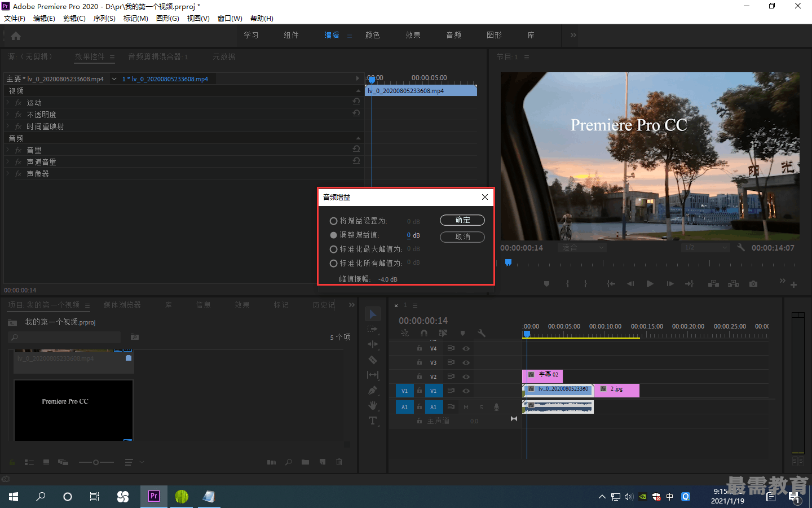The image size is (812, 508).
Task: Reset Opacity effect parameter
Action: pos(356,113)
